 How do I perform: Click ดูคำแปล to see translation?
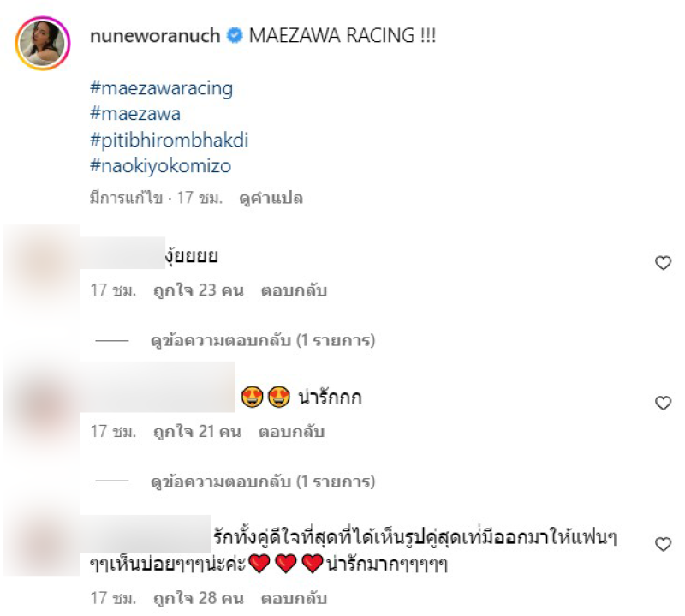click(271, 198)
